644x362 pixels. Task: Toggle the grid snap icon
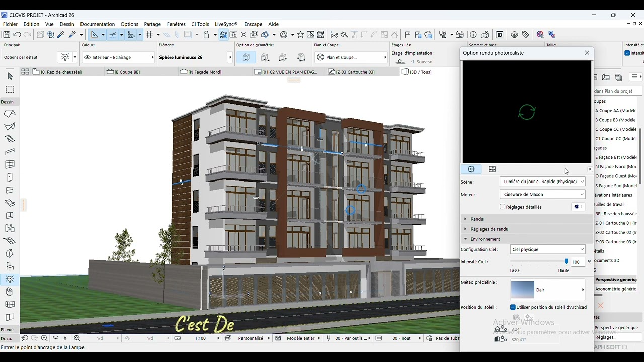point(149,35)
